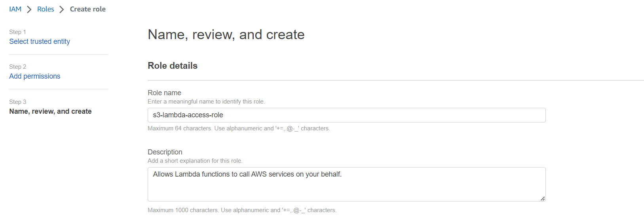Click the 'Enter a meaningful name' hint text

206,102
